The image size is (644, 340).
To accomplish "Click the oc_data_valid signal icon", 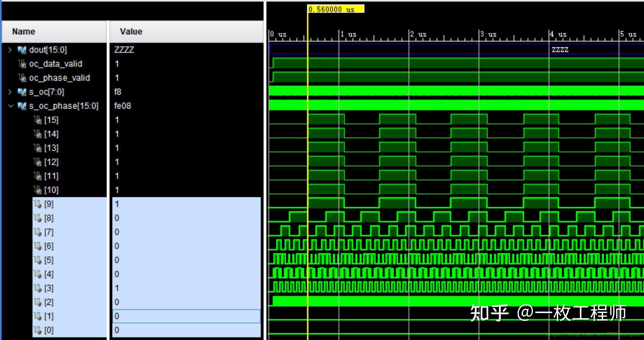I will 22,64.
